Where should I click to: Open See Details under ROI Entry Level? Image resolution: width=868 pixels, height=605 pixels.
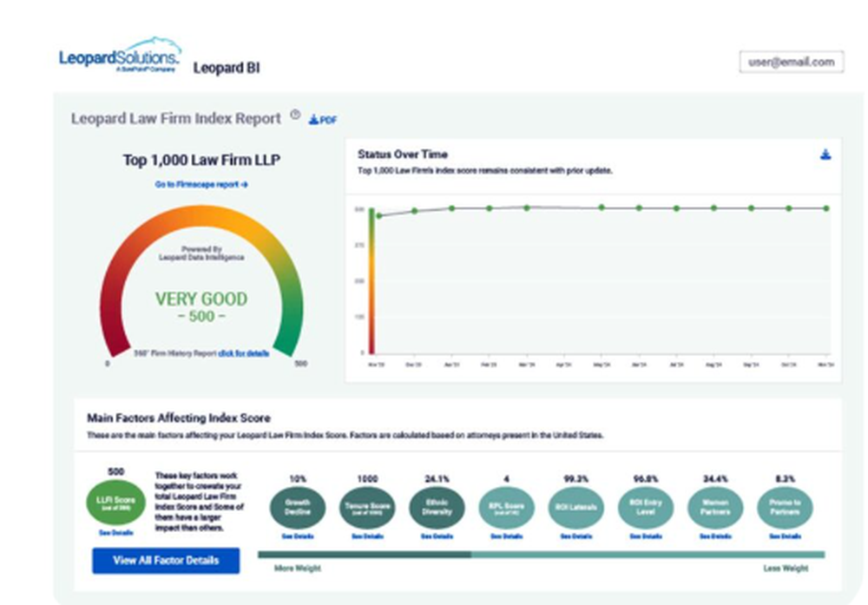pos(646,536)
